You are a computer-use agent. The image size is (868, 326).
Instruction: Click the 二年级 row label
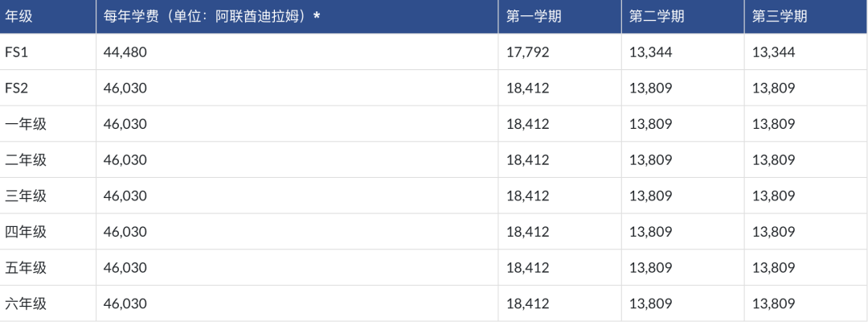tap(26, 160)
